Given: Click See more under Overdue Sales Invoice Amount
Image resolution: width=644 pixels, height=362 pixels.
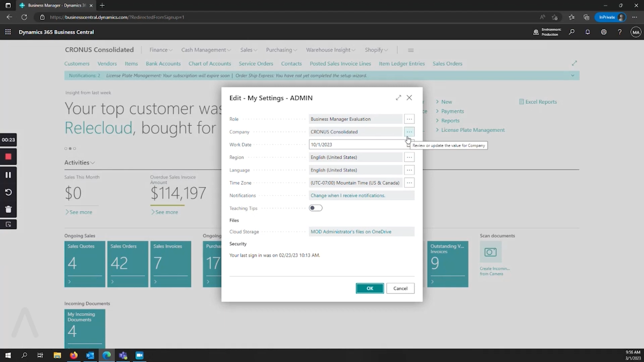Looking at the screenshot, I should tap(165, 212).
